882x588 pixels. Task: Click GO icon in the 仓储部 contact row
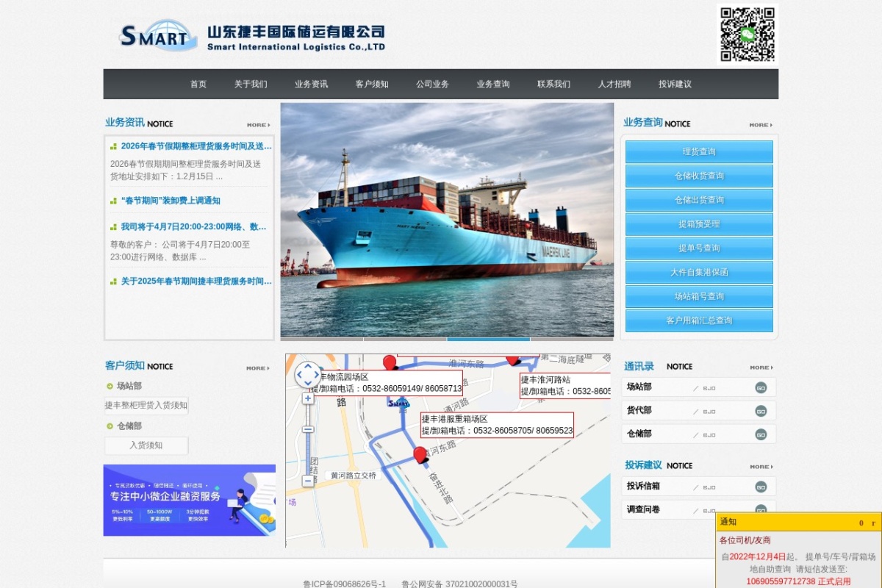pyautogui.click(x=761, y=434)
